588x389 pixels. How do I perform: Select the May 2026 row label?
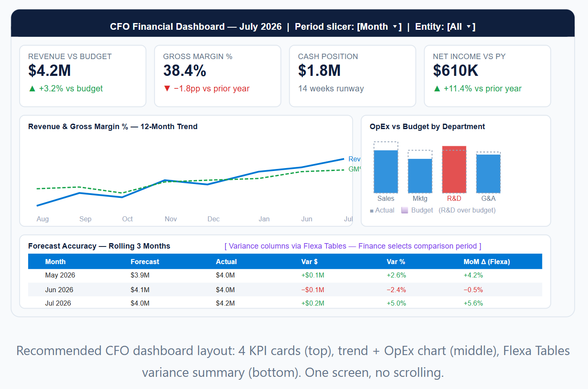coord(60,275)
